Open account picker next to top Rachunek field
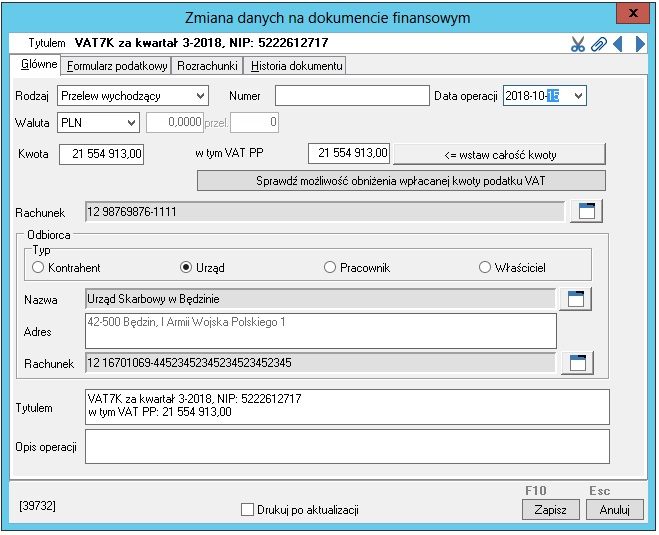The height and width of the screenshot is (535, 659). coord(587,211)
